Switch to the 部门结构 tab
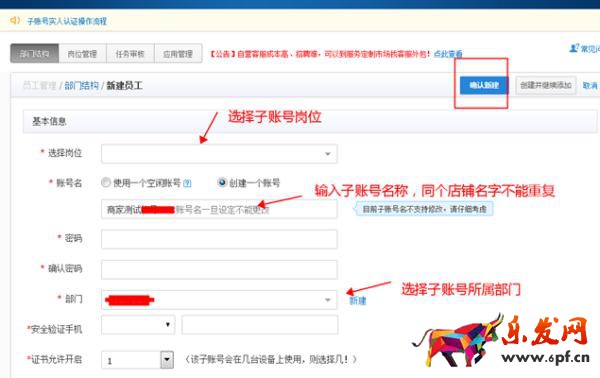This screenshot has height=378, width=600. coord(34,54)
